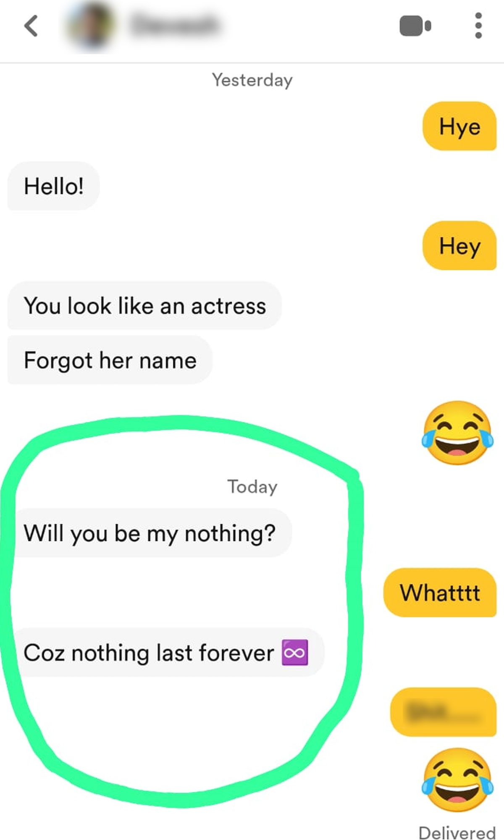504x840 pixels.
Task: Tap the blurred contact name
Action: pos(175,24)
